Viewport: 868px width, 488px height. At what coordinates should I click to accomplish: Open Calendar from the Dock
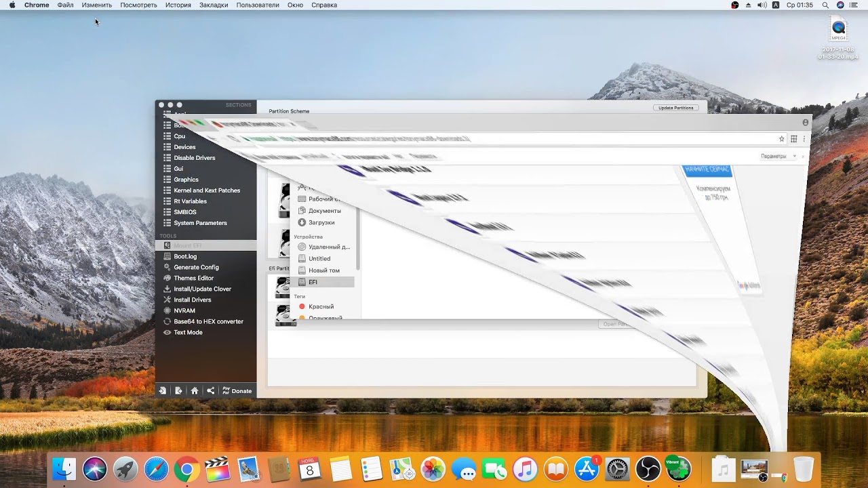click(309, 468)
